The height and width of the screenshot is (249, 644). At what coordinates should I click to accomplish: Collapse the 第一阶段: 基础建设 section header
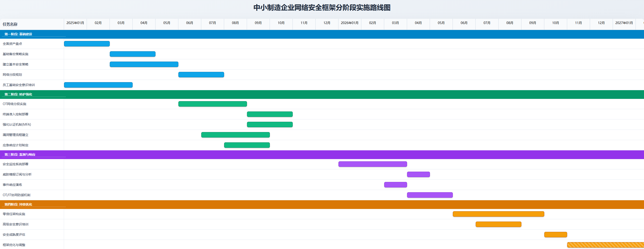point(18,34)
